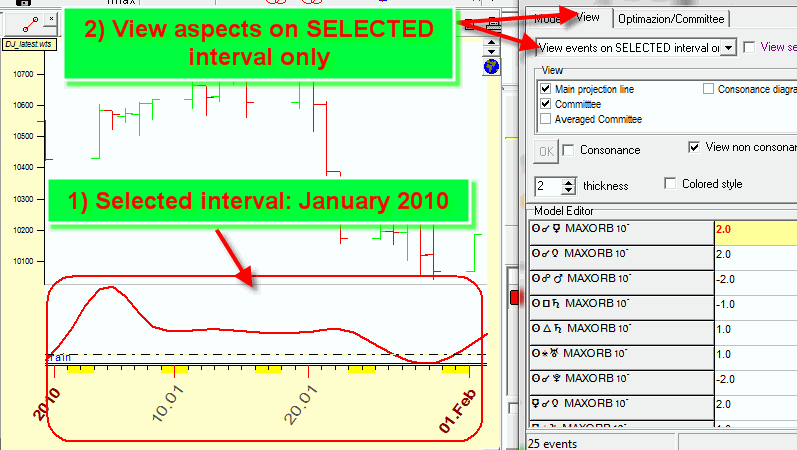Click the globe icon beside the chart
This screenshot has width=797, height=450.
tap(490, 66)
